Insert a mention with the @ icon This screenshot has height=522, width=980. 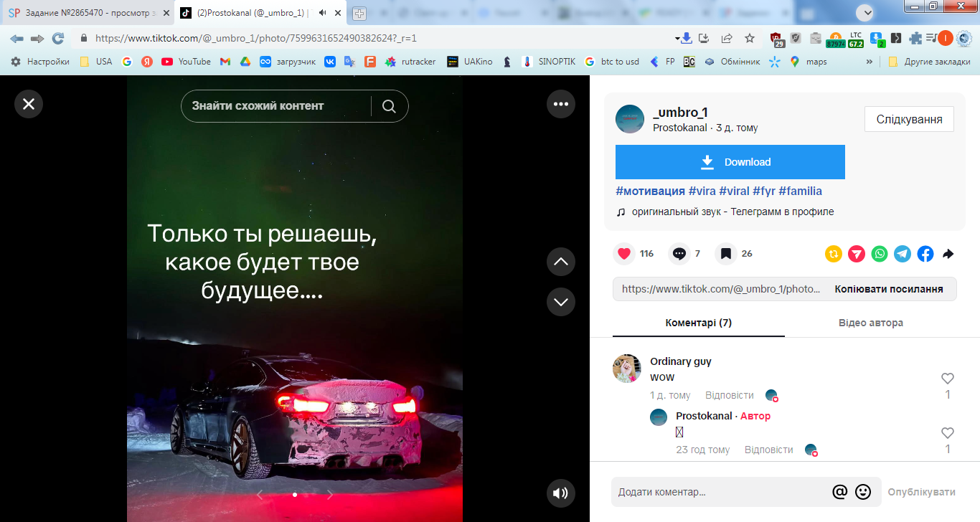(x=839, y=492)
